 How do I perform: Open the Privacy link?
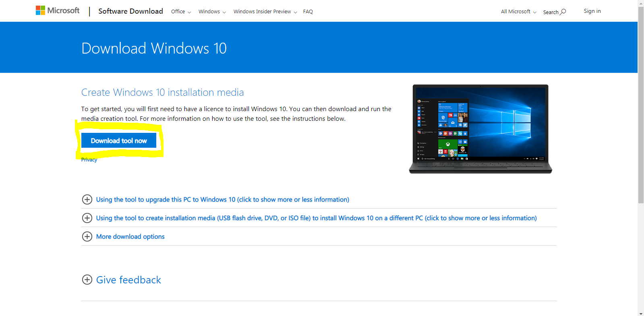89,160
